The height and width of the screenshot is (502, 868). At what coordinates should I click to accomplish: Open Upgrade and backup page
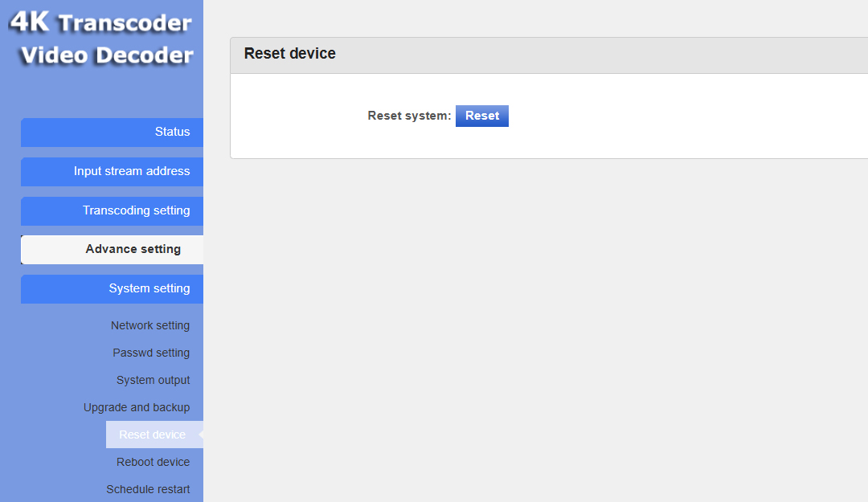tap(137, 407)
